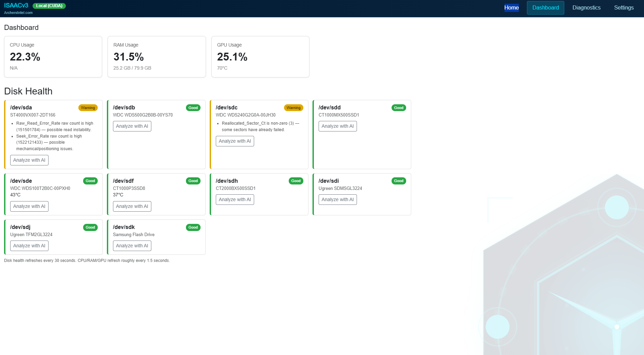Viewport: 644px width, 355px height.
Task: Analyze /dev/sdc with AI
Action: point(235,141)
